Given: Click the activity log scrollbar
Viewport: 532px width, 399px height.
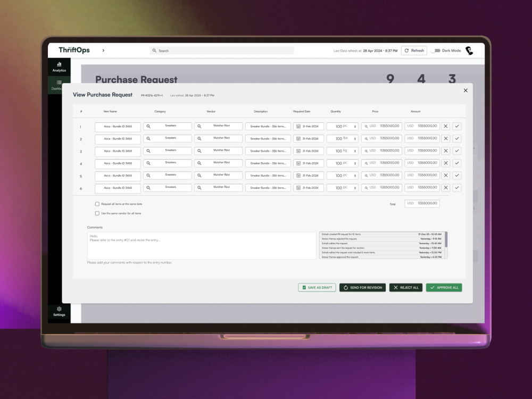Looking at the screenshot, I should click(x=446, y=239).
